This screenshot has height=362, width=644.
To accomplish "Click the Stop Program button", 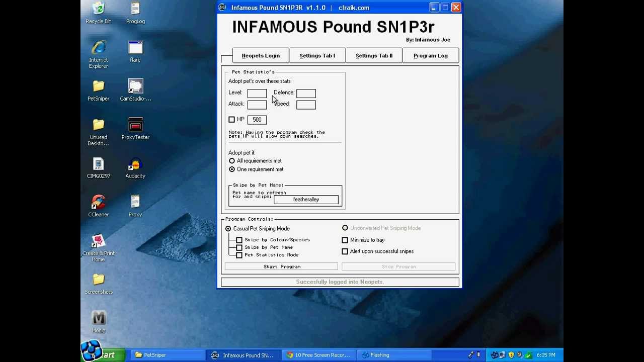I will pyautogui.click(x=398, y=267).
